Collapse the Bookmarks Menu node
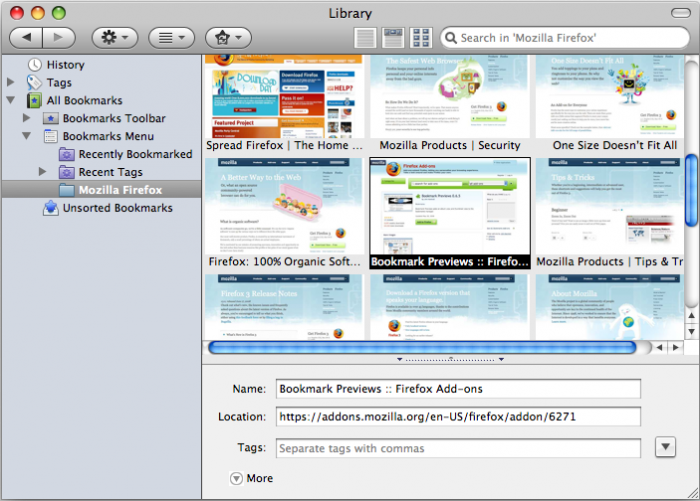The width and height of the screenshot is (700, 501). (x=27, y=136)
